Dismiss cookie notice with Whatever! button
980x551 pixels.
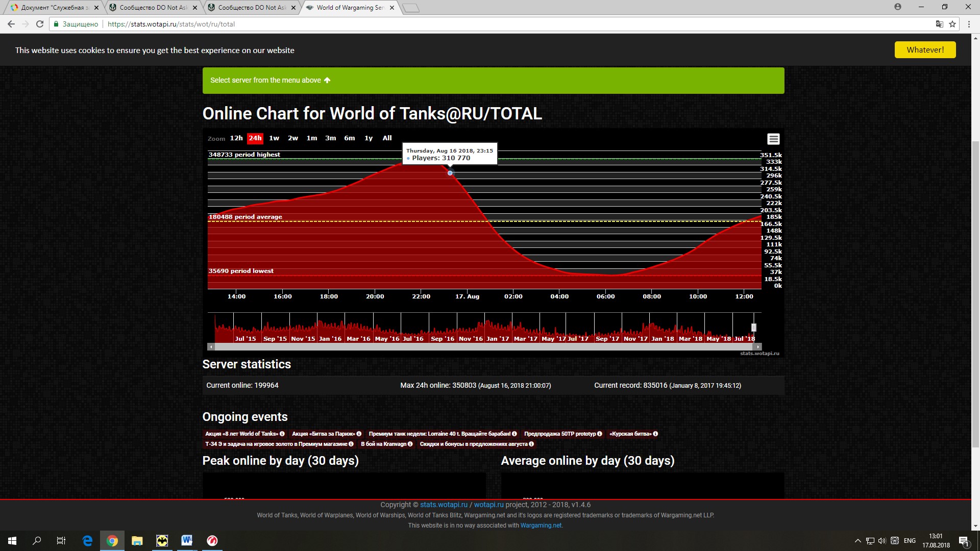pyautogui.click(x=925, y=50)
